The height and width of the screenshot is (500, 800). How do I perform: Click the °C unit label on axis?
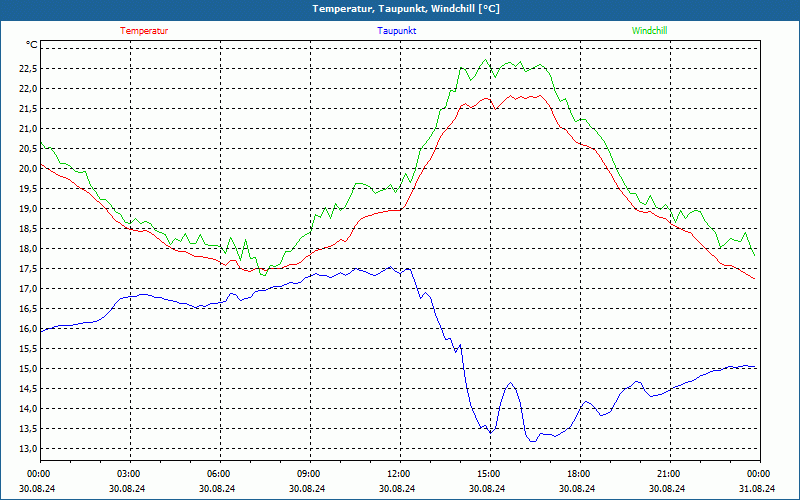click(x=32, y=45)
